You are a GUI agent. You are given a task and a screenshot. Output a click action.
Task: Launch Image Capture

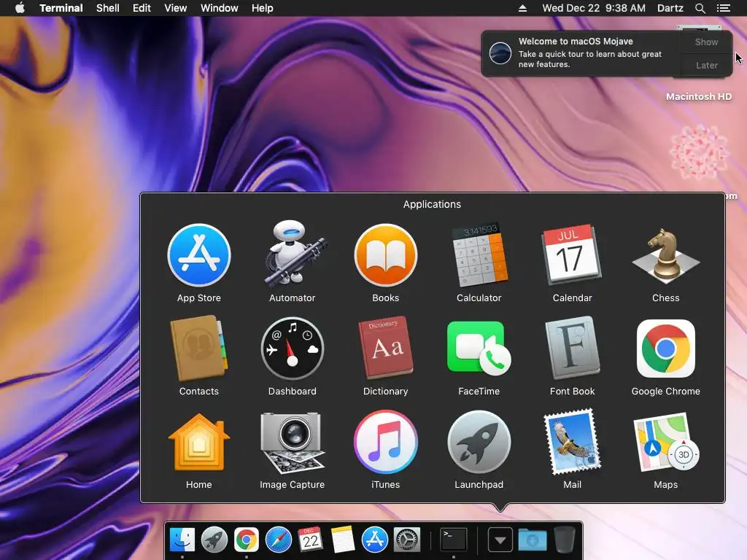click(292, 443)
